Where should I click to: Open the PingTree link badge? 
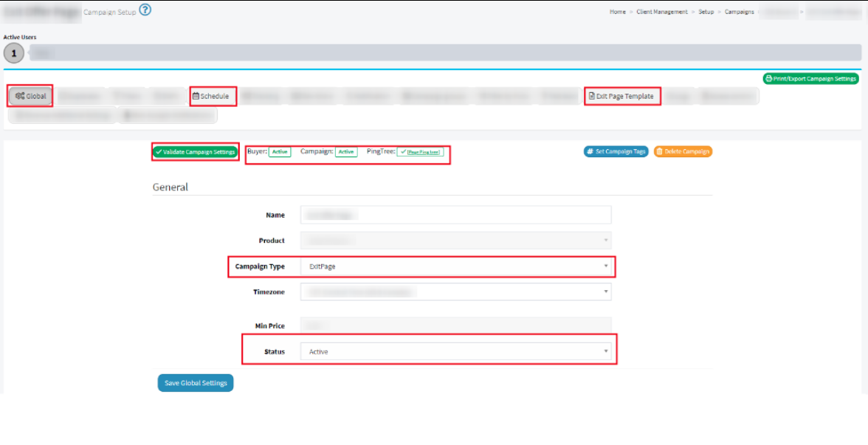coord(421,151)
